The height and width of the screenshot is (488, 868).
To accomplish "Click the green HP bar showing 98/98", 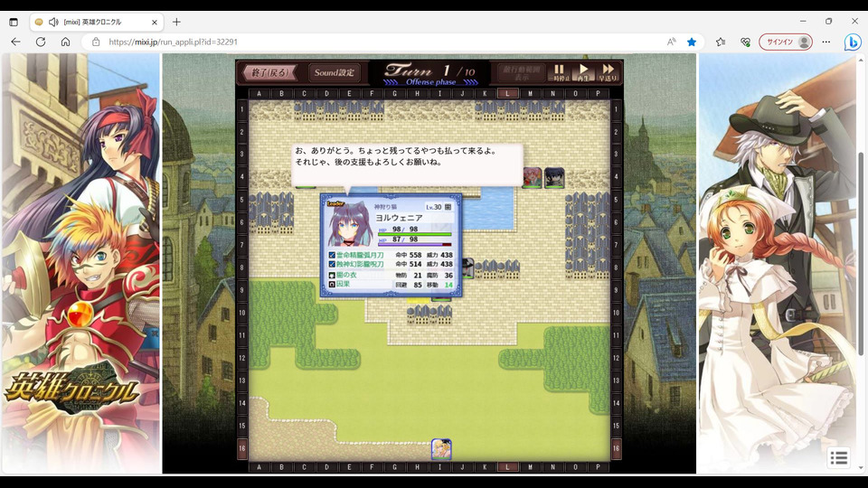I will point(414,235).
